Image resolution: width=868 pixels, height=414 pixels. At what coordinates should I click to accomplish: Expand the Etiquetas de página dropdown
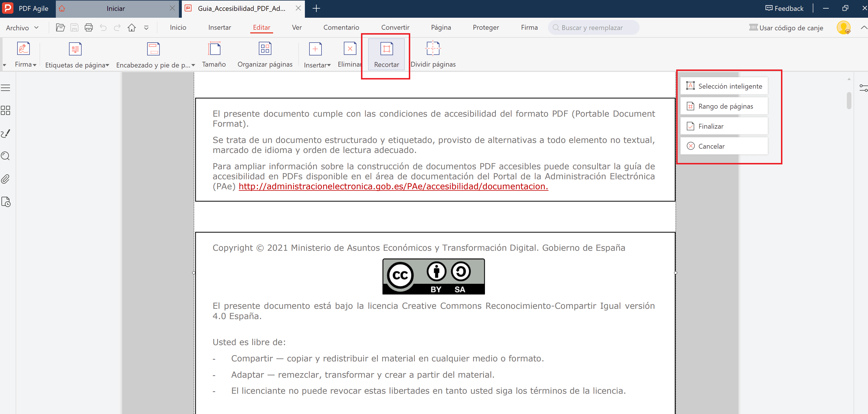point(107,65)
